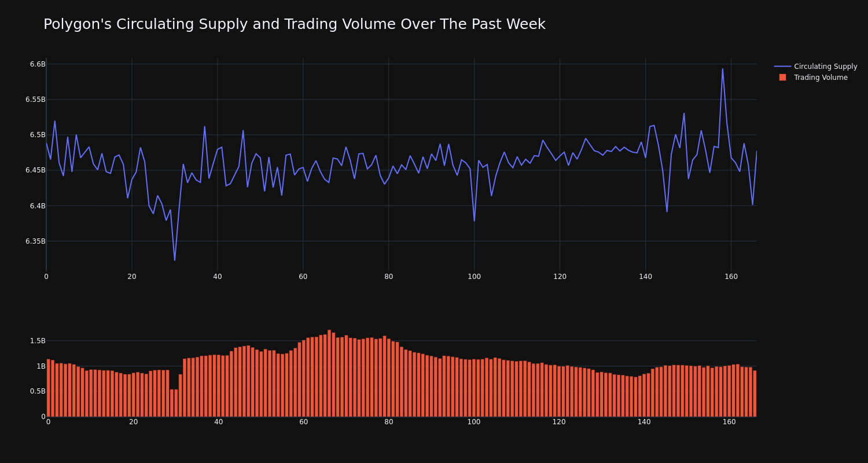The width and height of the screenshot is (868, 463).
Task: Click the 6.55B y-axis label
Action: click(35, 100)
